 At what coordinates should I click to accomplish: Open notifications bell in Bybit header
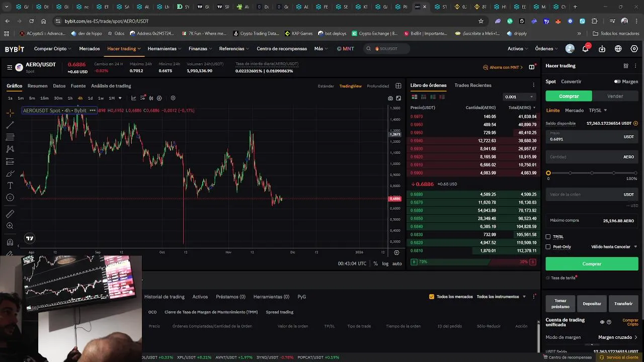click(586, 49)
